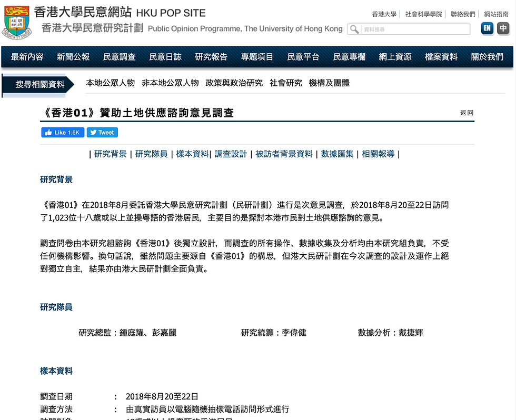
Task: Open the 民意平台 menu
Action: tap(303, 57)
